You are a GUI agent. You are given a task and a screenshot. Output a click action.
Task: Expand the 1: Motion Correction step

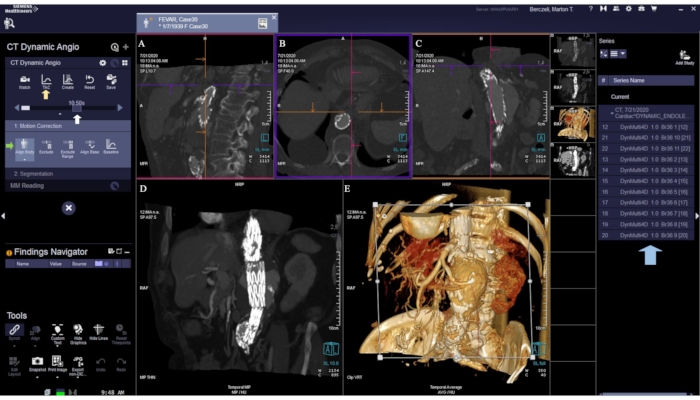[x=68, y=126]
